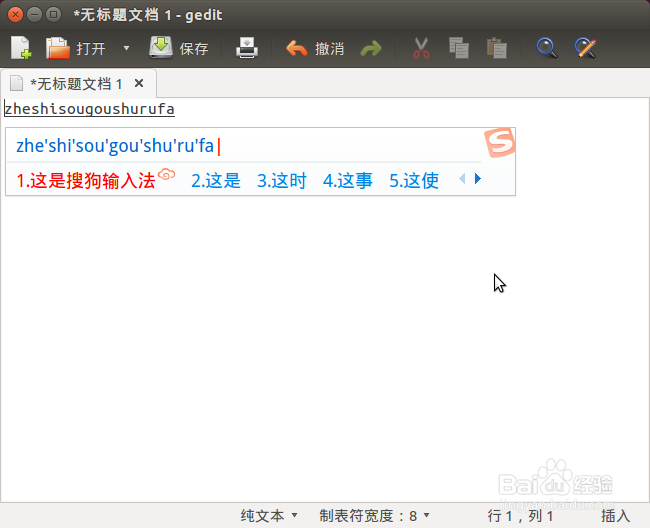Click the Sogou S logo
The image size is (650, 528).
point(500,143)
